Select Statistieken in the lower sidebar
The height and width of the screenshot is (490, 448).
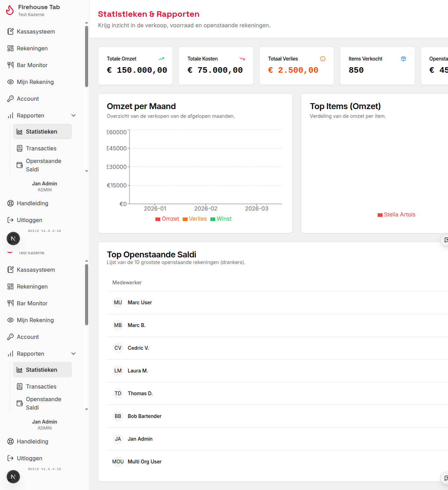pyautogui.click(x=42, y=370)
